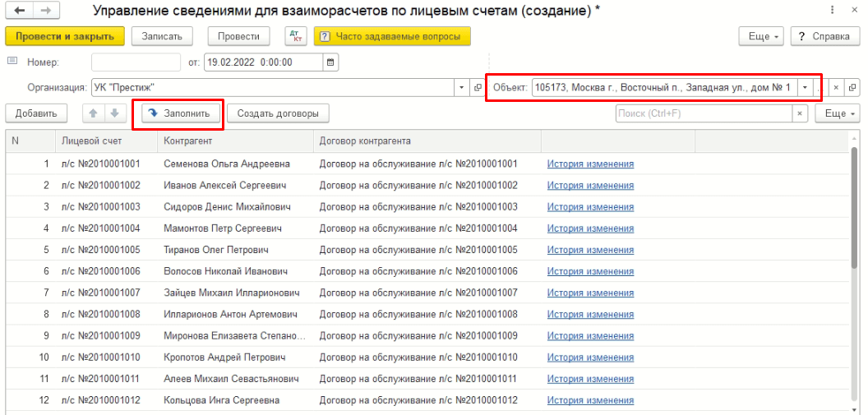Sort by Контрагент column header
The image size is (868, 415).
(x=235, y=141)
